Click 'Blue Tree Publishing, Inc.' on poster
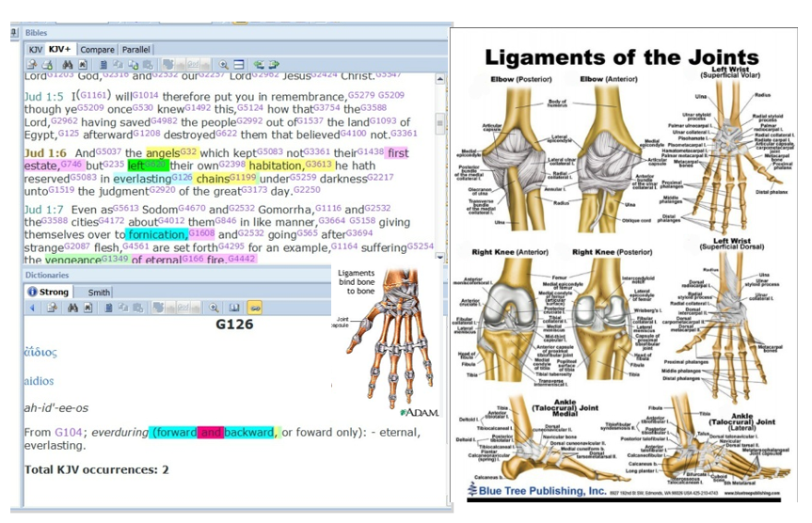Image resolution: width=812 pixels, height=523 pixels. 542,490
